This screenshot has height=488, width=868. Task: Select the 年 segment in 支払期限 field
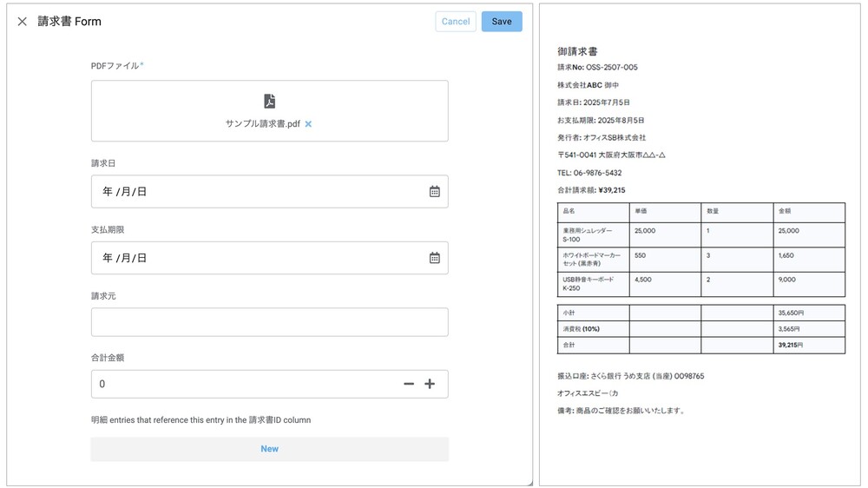[108, 258]
